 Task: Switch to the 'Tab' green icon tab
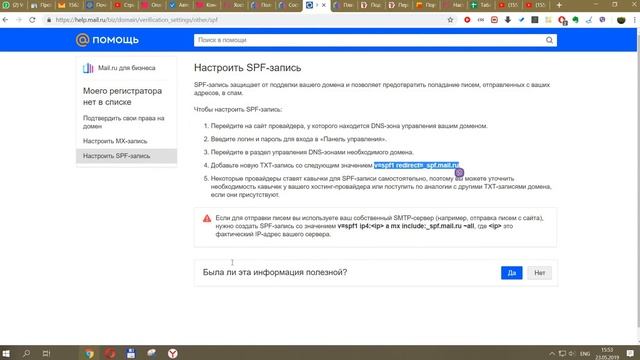click(x=480, y=5)
